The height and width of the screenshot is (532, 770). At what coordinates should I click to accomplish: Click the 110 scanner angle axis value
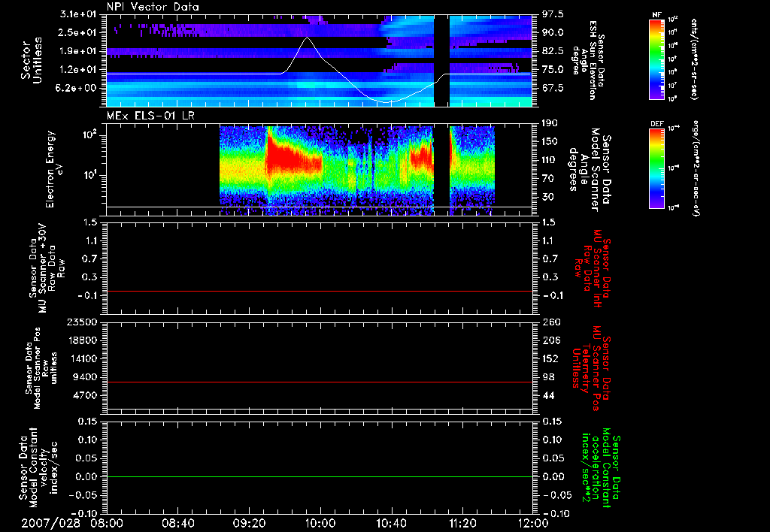point(550,160)
